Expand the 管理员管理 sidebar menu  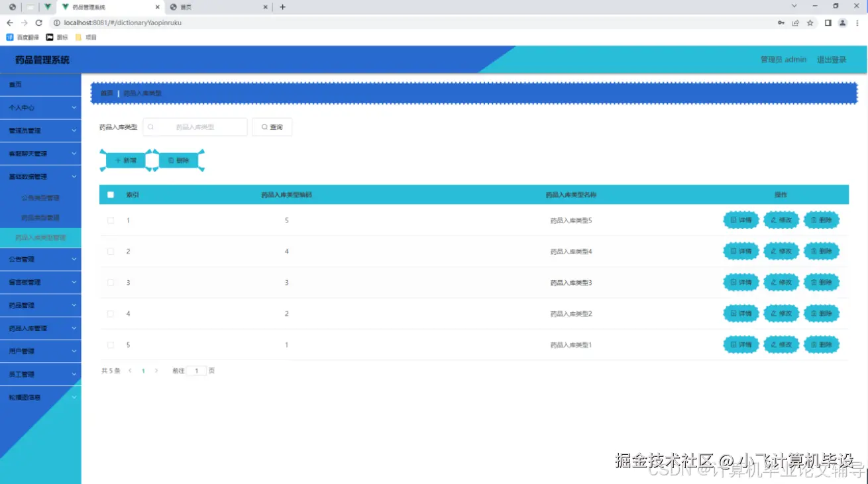click(40, 130)
